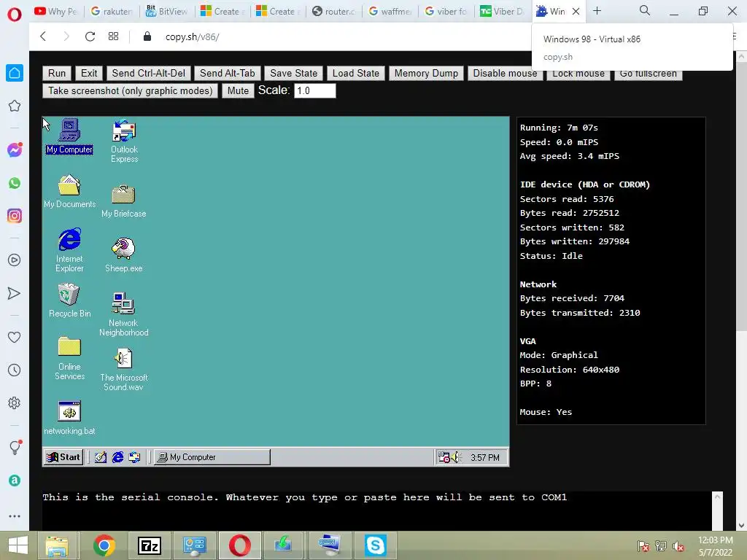Select The Microsoft Sound.wav file icon
The height and width of the screenshot is (560, 747).
point(123,369)
